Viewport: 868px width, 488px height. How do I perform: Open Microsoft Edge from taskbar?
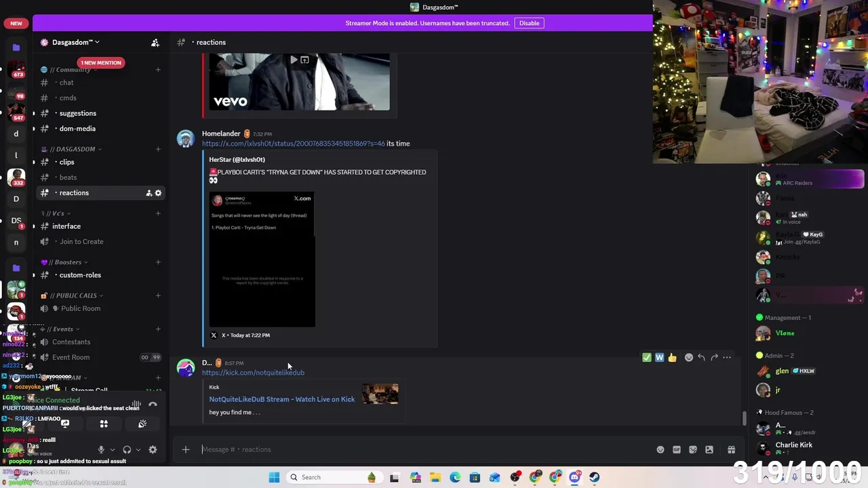[455, 477]
